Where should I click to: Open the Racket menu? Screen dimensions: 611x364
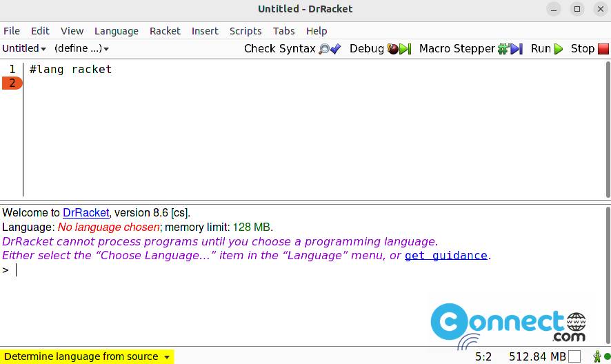click(x=165, y=31)
